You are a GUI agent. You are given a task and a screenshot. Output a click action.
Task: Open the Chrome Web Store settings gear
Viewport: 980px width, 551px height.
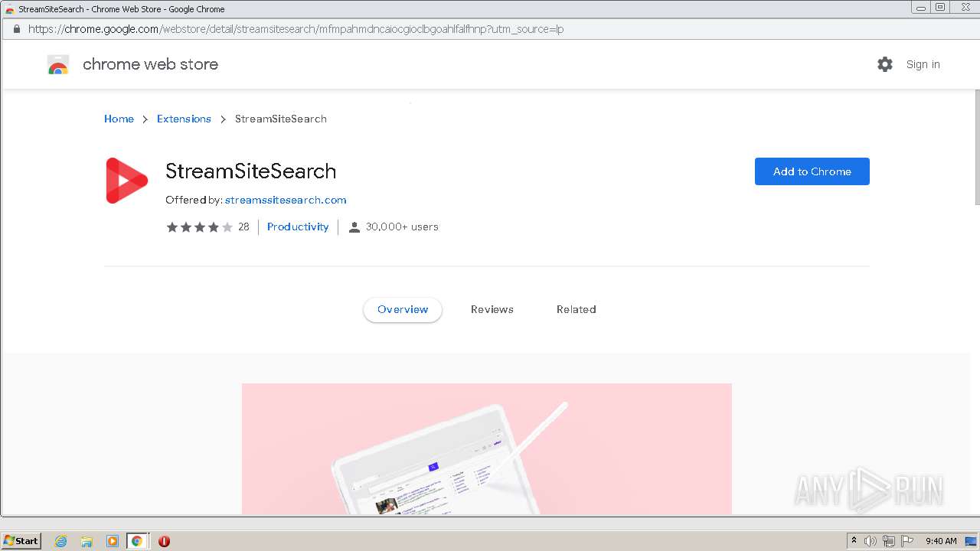click(x=885, y=64)
